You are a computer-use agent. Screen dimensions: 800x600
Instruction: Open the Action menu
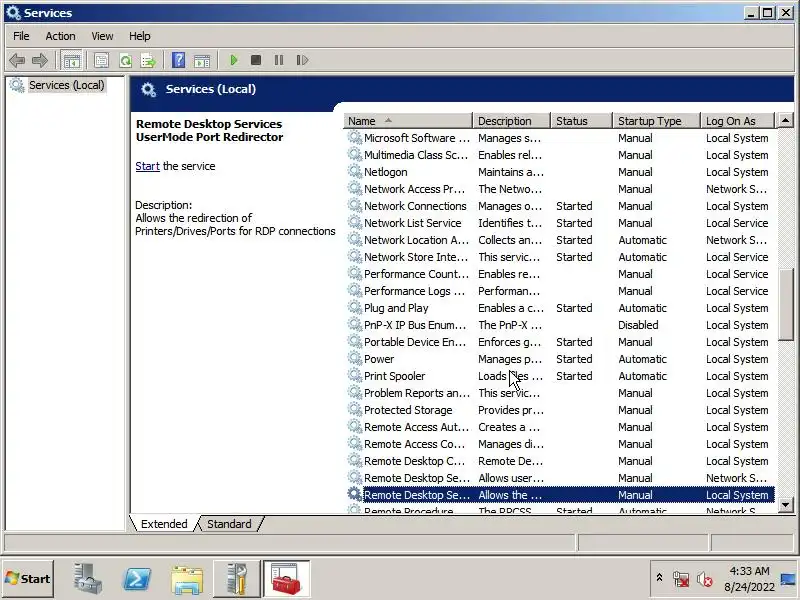60,36
